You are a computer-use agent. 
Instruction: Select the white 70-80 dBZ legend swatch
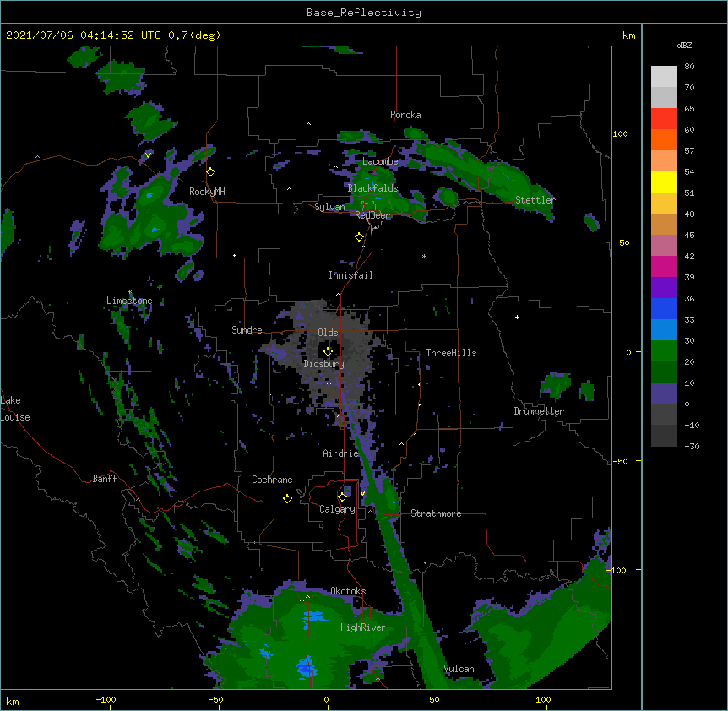tap(664, 77)
